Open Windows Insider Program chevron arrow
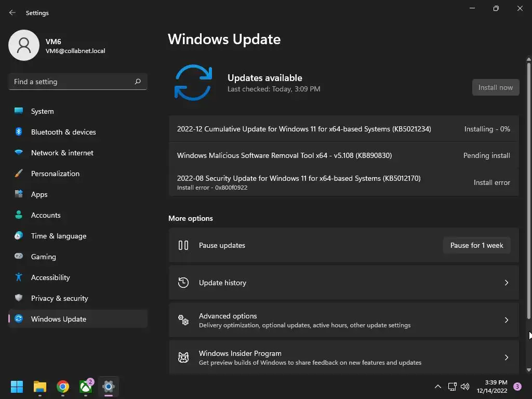532x399 pixels. [506, 357]
